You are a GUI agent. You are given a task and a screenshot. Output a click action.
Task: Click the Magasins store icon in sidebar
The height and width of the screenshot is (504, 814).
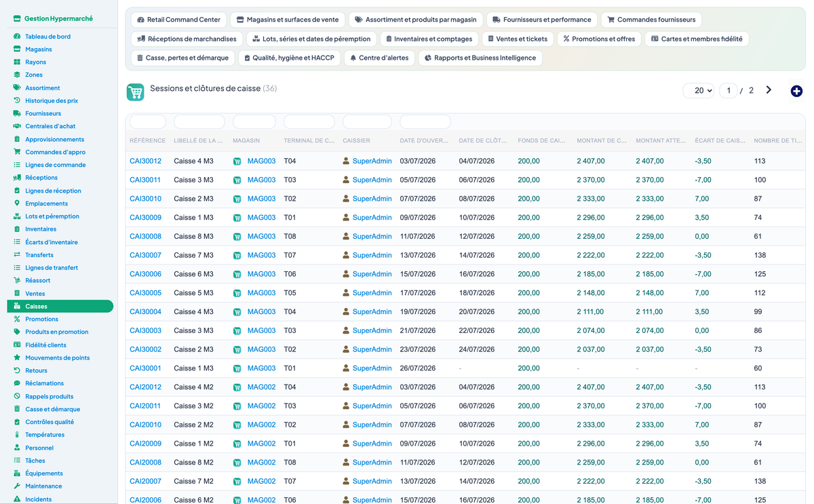click(x=17, y=49)
